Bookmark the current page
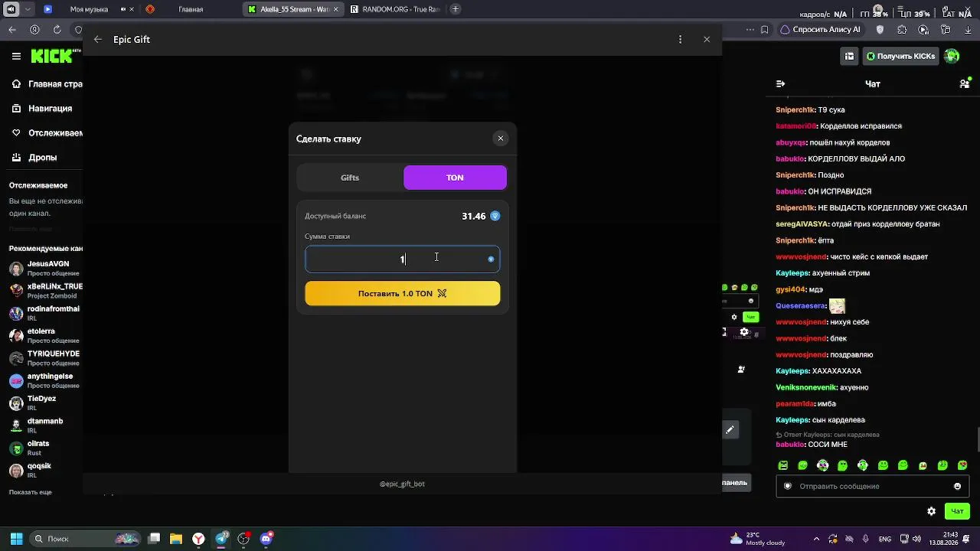The height and width of the screenshot is (551, 980). tap(765, 30)
